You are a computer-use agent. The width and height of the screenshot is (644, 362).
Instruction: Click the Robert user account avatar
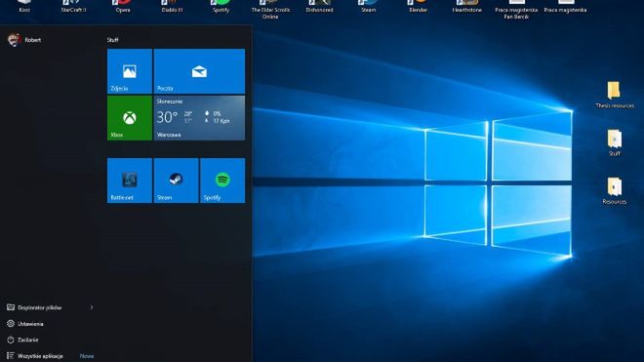point(14,40)
